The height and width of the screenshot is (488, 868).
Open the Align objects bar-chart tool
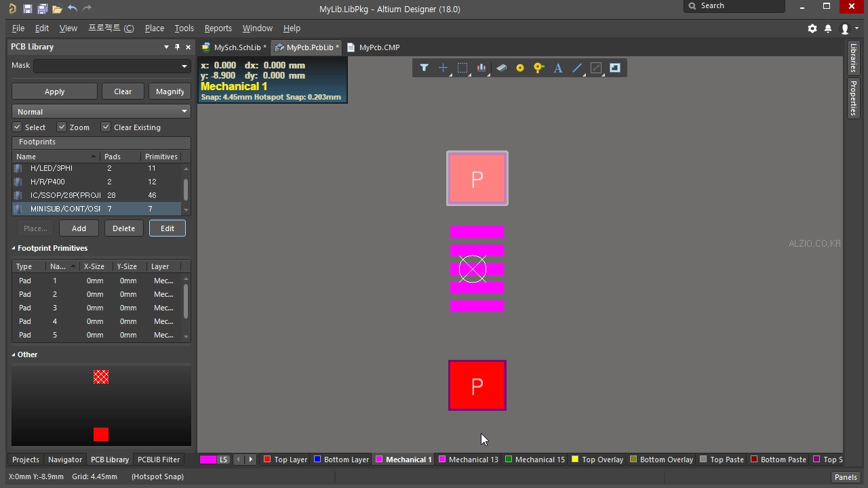pos(481,68)
